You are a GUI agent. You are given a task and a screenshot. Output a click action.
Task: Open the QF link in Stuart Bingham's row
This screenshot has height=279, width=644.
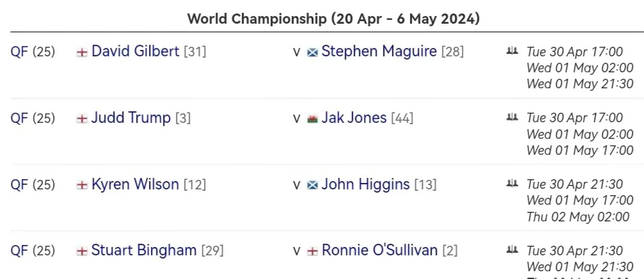click(20, 251)
